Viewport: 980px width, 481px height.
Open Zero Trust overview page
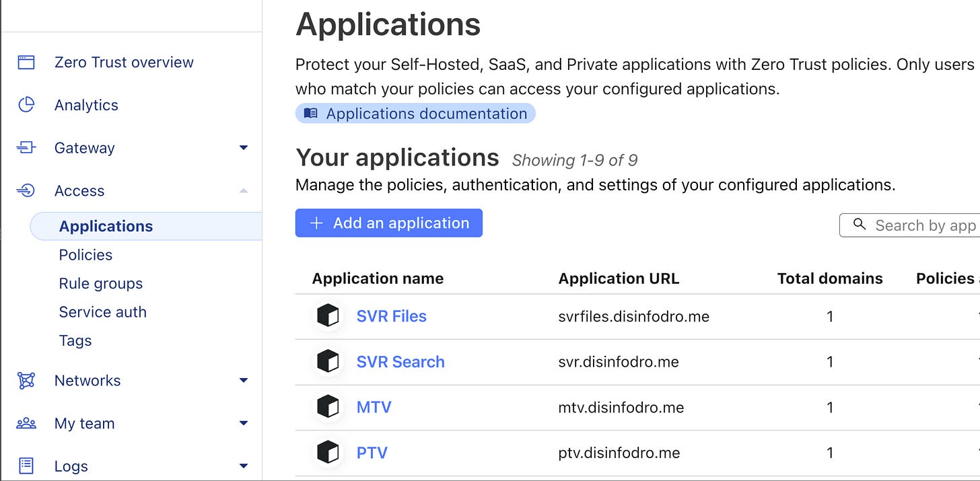tap(124, 63)
